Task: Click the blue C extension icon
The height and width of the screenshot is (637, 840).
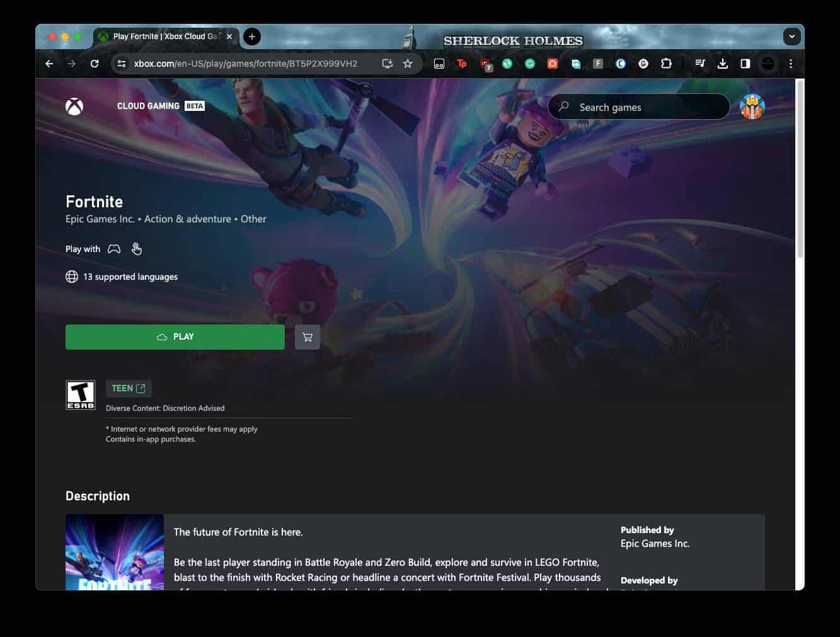Action: (x=621, y=64)
